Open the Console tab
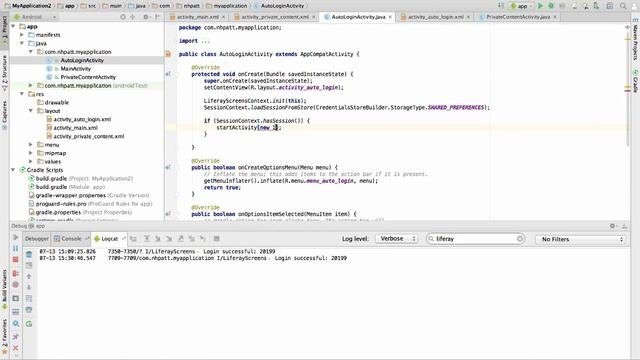 (71, 239)
